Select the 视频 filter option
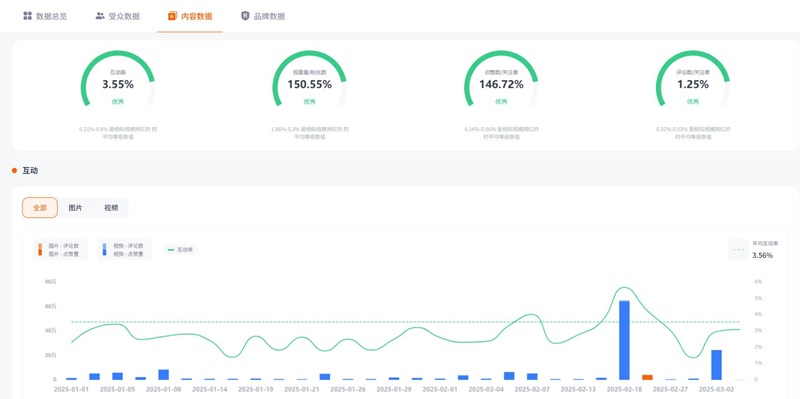This screenshot has width=800, height=399. pos(111,208)
